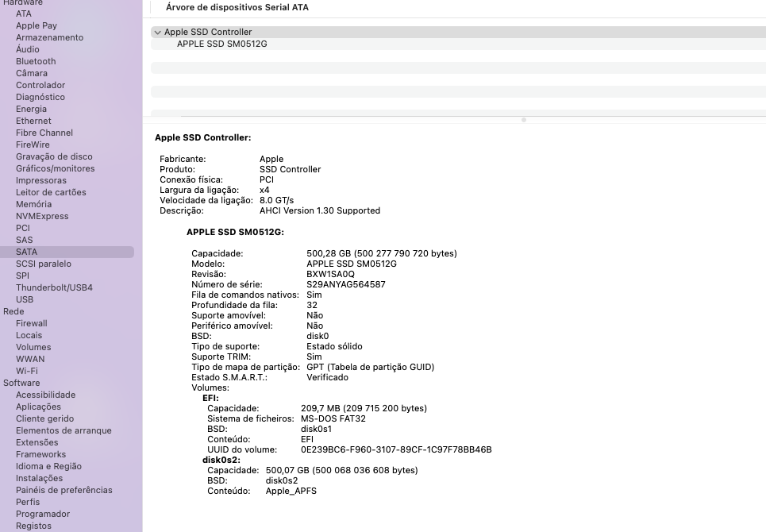The image size is (766, 532).
Task: Select GPT (Tabela de partição GUID) value
Action: (370, 367)
